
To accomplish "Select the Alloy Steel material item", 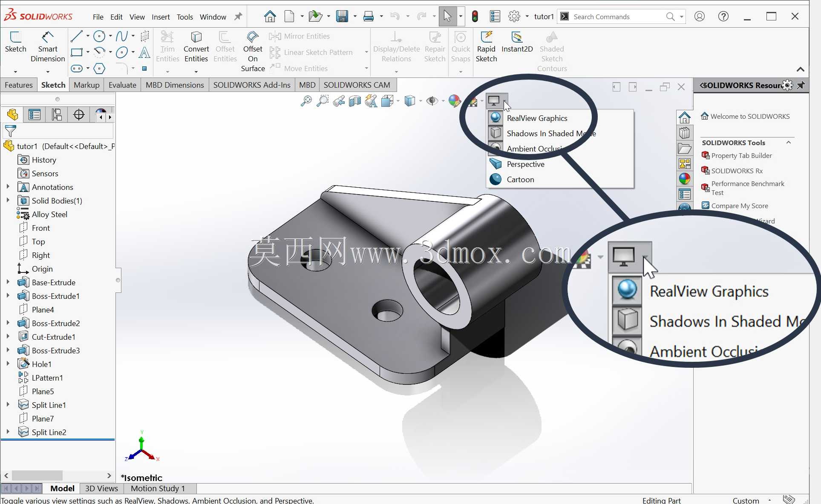I will pyautogui.click(x=49, y=214).
